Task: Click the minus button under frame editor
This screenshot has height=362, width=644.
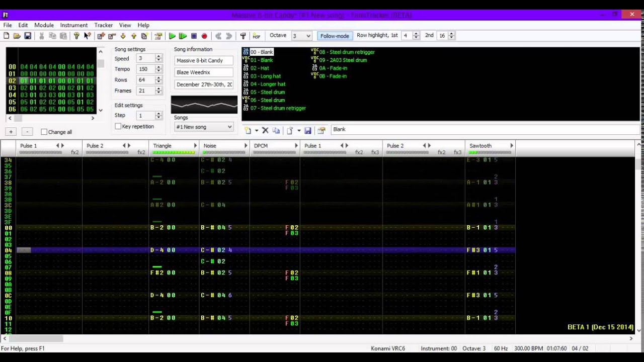Action: 27,132
